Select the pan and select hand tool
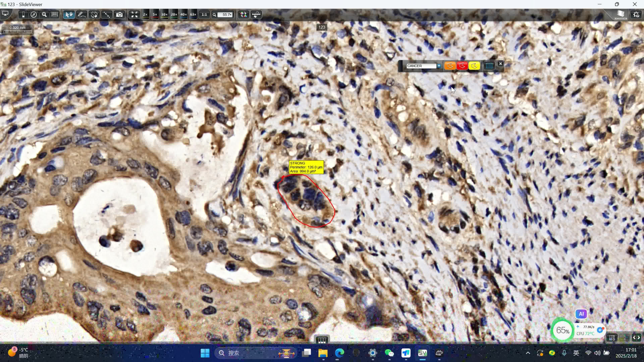 click(69, 14)
